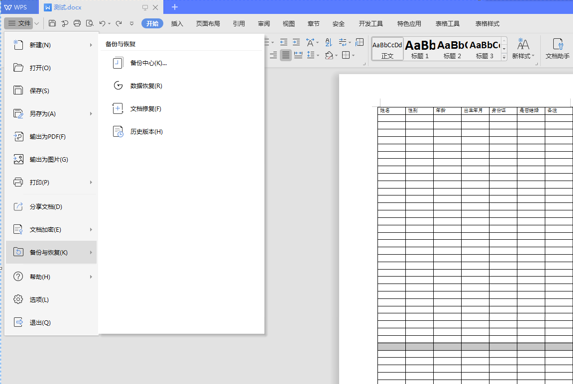Viewport: 573px width, 384px height.
Task: Select 打印(P) in the file menu
Action: pos(52,182)
